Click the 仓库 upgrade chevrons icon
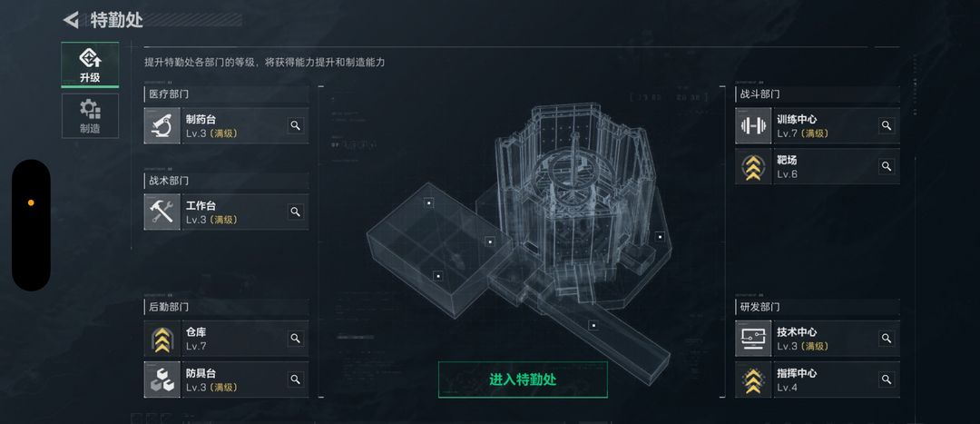The height and width of the screenshot is (424, 980). 162,339
